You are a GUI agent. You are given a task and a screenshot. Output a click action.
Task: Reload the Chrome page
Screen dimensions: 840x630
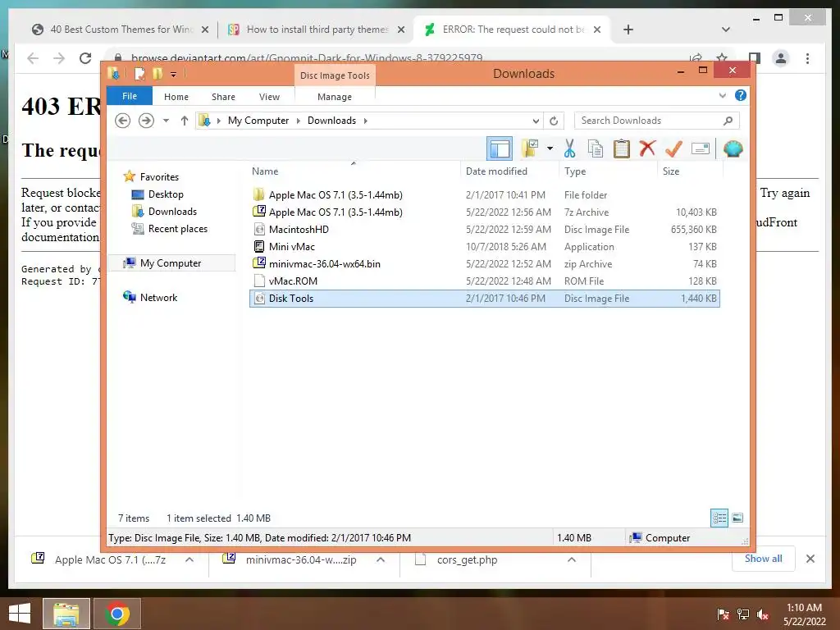pyautogui.click(x=85, y=58)
